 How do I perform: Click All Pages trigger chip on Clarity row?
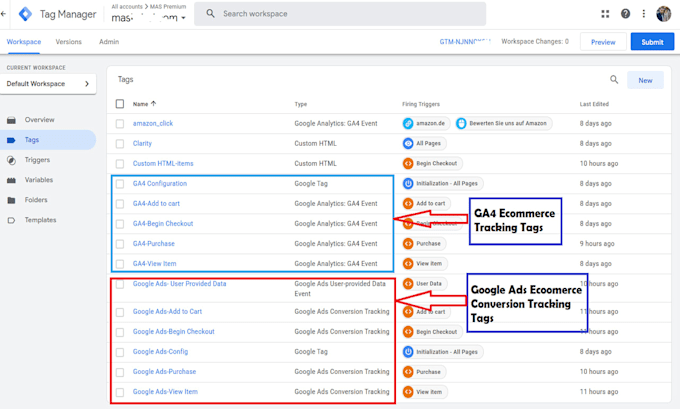click(x=423, y=143)
